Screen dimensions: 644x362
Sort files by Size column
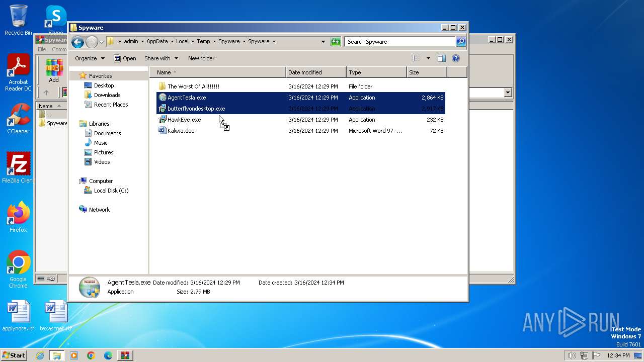coord(427,72)
